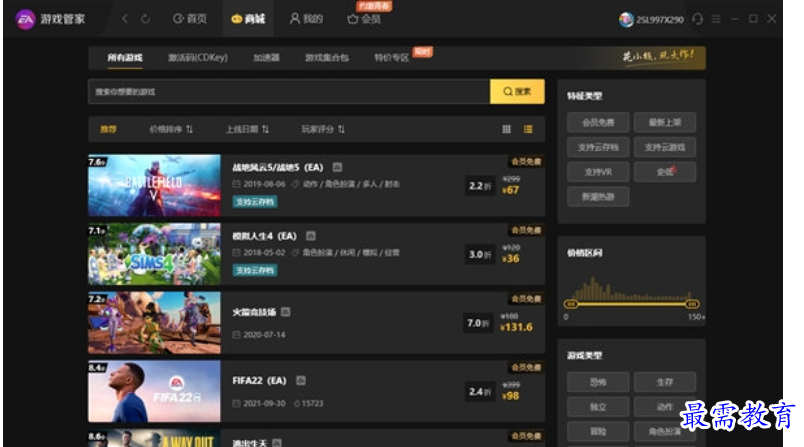Select the 所有游戏 category tab
The height and width of the screenshot is (447, 804).
[125, 57]
